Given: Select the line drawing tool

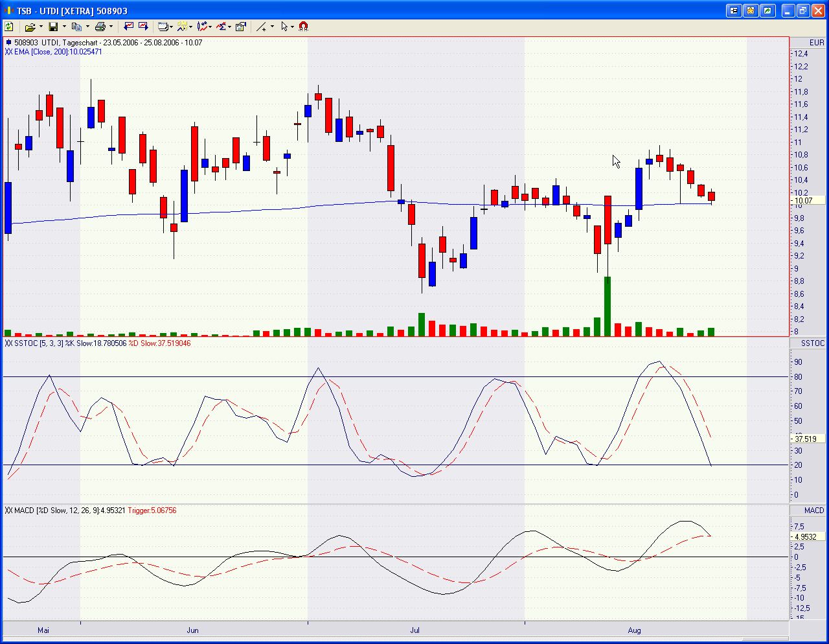Looking at the screenshot, I should pos(262,27).
